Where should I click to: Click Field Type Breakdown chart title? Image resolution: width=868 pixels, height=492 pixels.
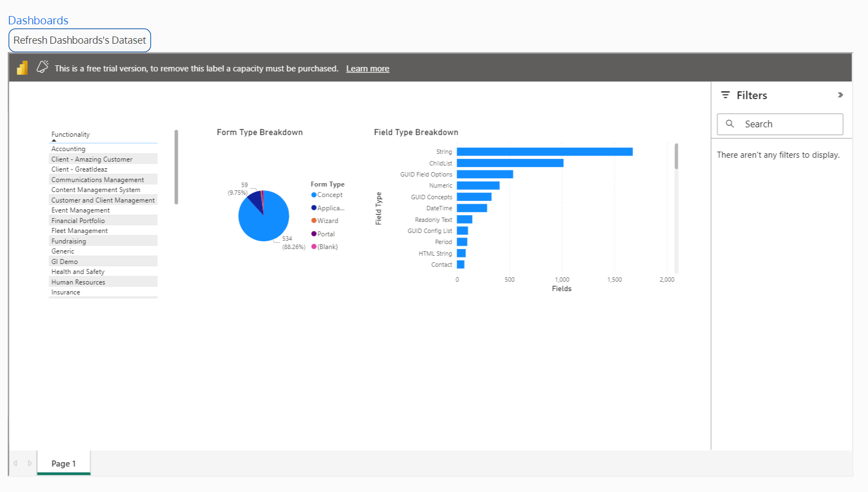(x=416, y=132)
